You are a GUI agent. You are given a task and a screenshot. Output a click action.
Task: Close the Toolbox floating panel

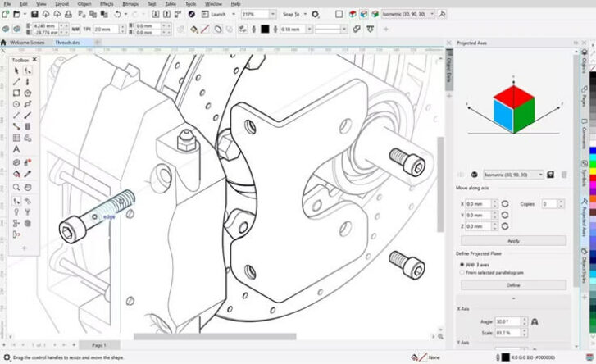click(34, 60)
